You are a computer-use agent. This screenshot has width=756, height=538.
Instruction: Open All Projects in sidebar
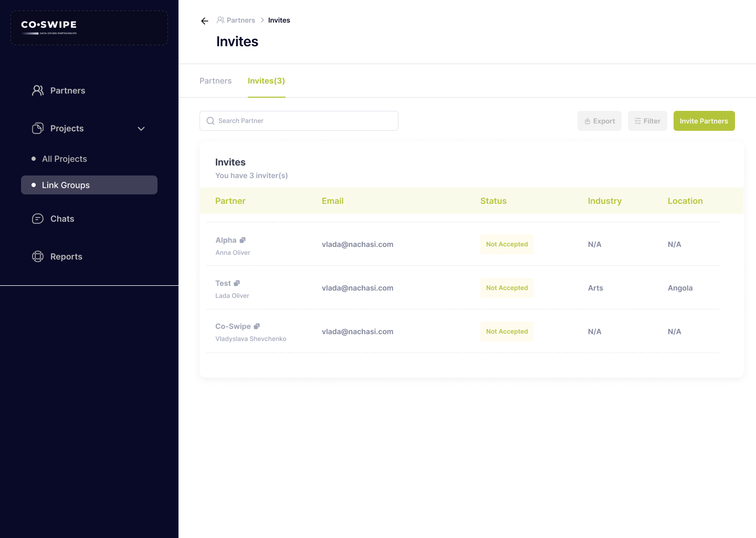(65, 159)
